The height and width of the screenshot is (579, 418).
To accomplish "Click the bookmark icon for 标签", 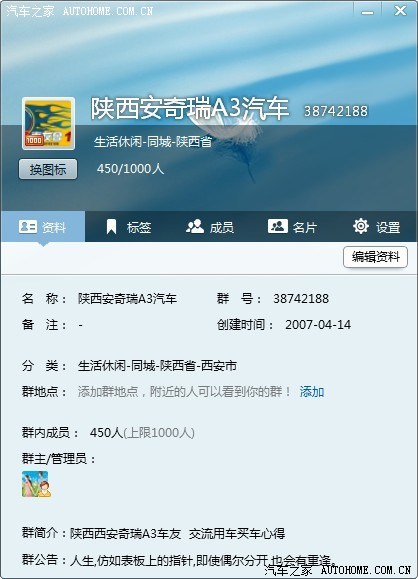I will (x=111, y=227).
